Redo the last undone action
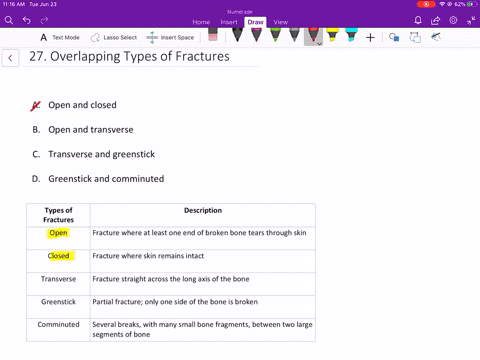This screenshot has height=360, width=480. (x=44, y=20)
